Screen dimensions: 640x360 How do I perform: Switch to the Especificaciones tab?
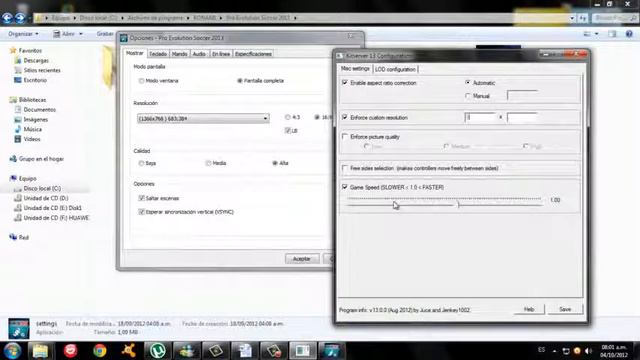point(253,54)
